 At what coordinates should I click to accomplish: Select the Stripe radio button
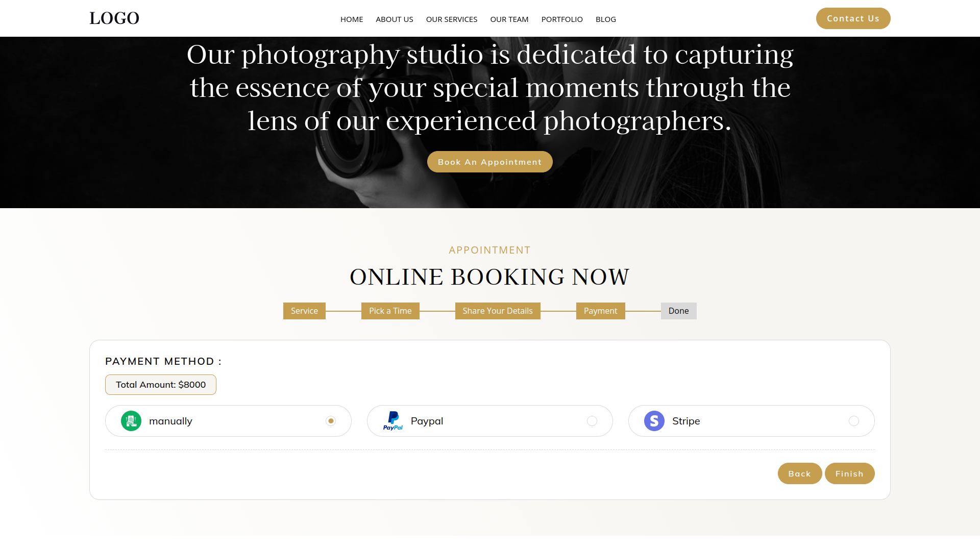point(854,421)
